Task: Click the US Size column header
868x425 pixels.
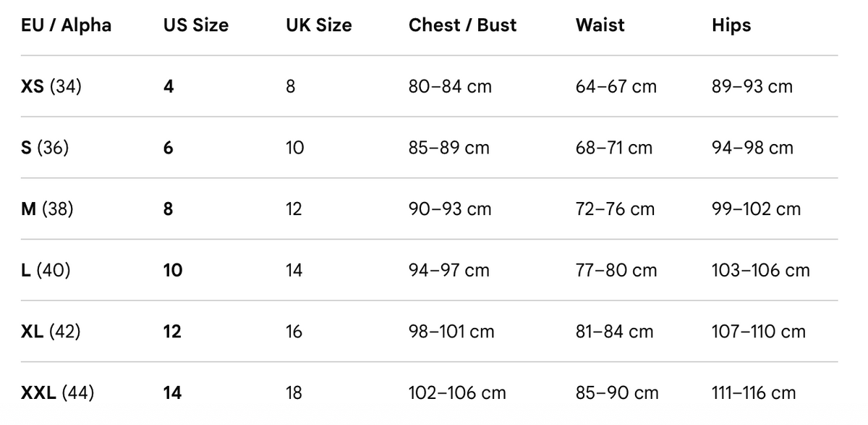Action: [x=196, y=25]
